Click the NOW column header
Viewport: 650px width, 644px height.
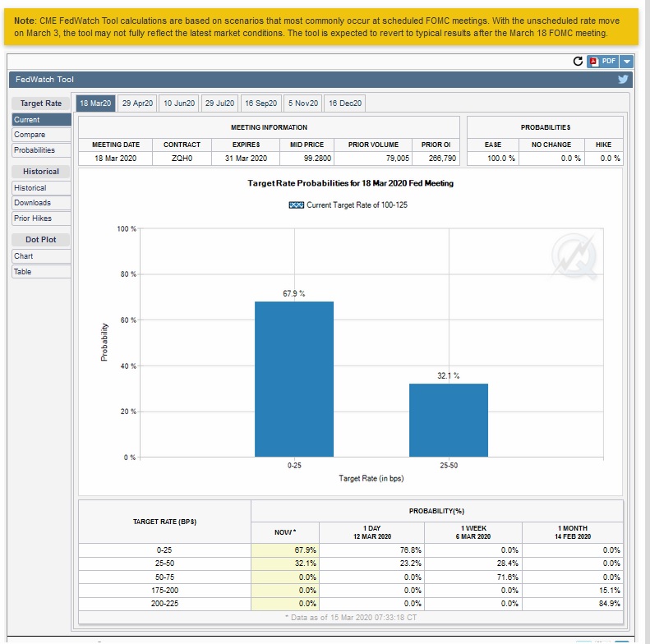pyautogui.click(x=285, y=532)
